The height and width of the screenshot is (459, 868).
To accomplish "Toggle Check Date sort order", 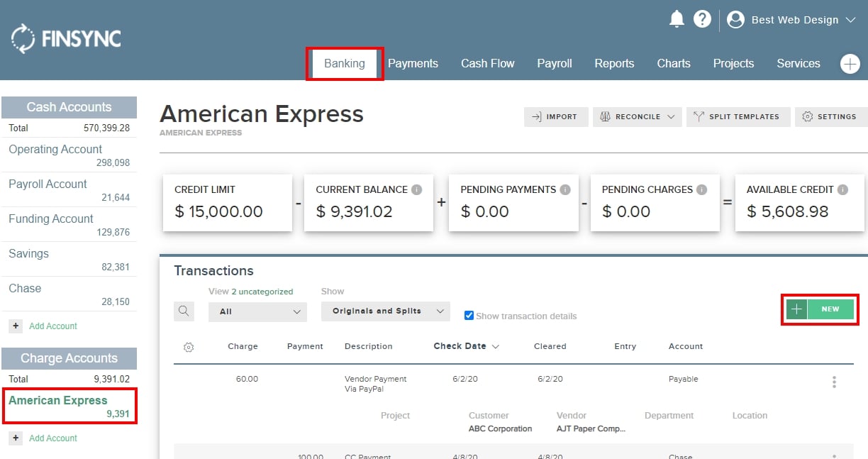I will pos(465,346).
